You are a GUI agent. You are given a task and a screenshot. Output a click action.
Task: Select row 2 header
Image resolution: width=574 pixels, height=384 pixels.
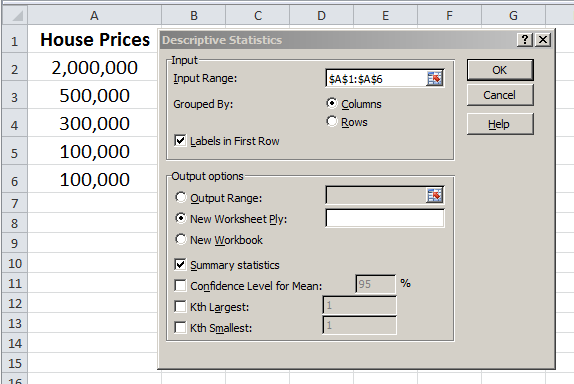[15, 67]
